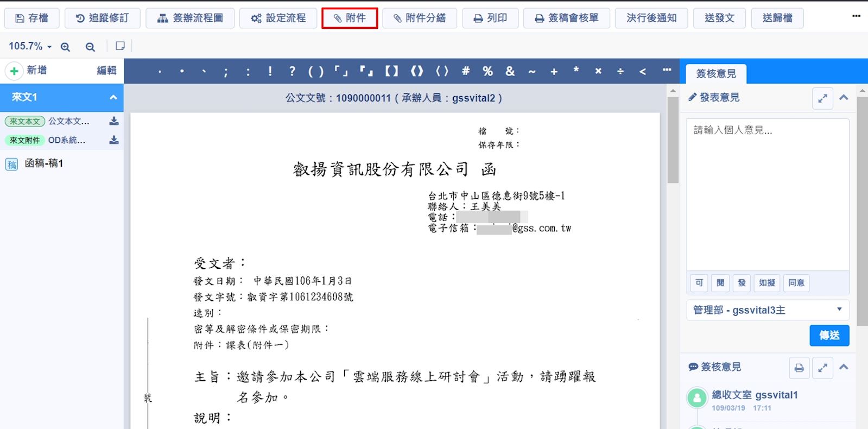Collapse the 簽核意見 comments section
Image resolution: width=868 pixels, height=429 pixels.
click(x=844, y=367)
